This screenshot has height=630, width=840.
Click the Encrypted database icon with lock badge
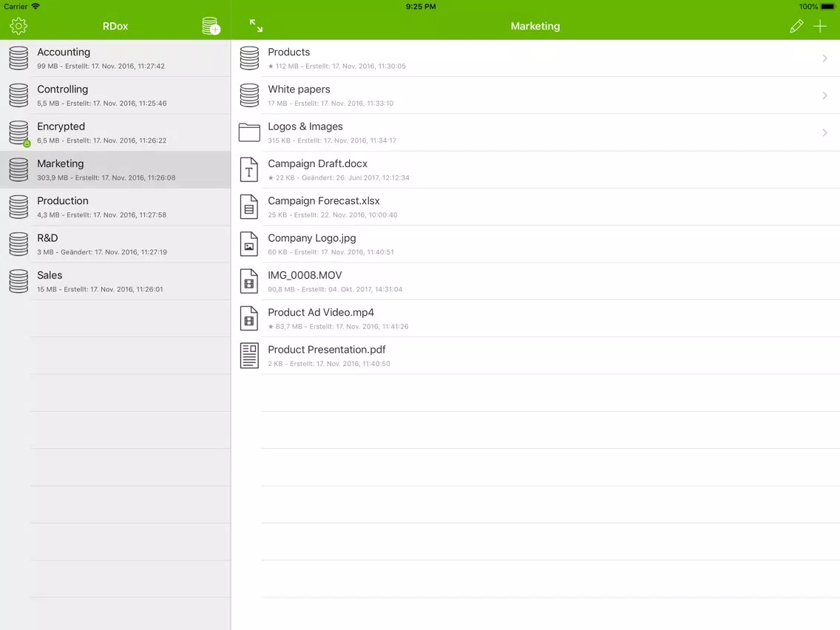click(19, 133)
